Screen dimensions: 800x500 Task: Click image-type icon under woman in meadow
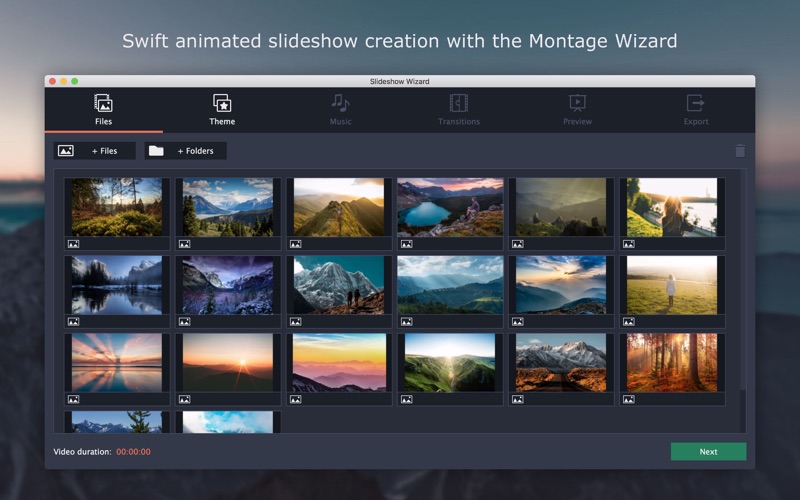[629, 321]
